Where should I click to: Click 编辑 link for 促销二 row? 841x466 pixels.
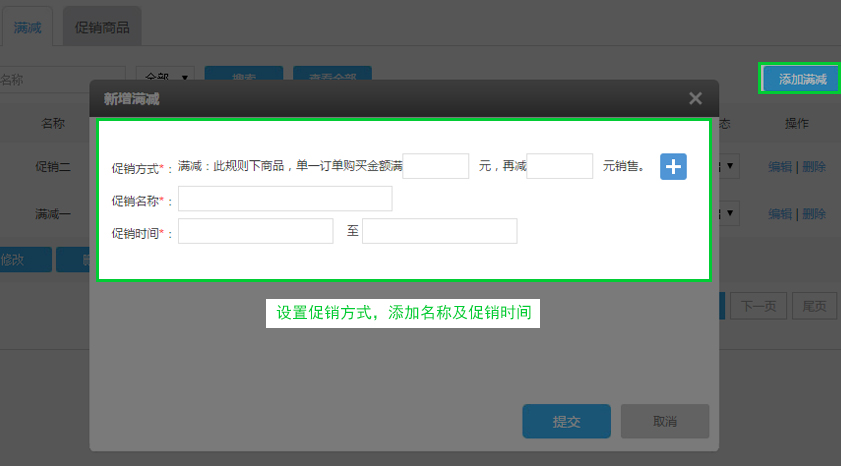pos(780,166)
